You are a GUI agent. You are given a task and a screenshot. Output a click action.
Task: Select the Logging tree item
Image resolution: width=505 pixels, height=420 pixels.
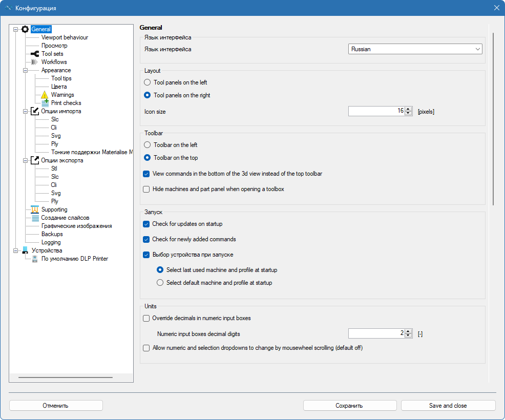[x=51, y=242]
